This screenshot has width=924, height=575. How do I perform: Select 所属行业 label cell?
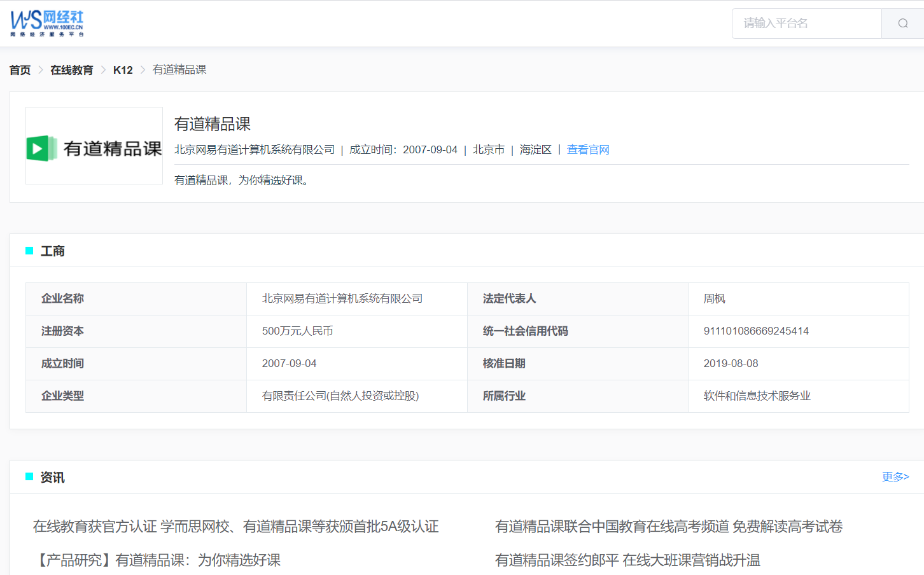[578, 396]
